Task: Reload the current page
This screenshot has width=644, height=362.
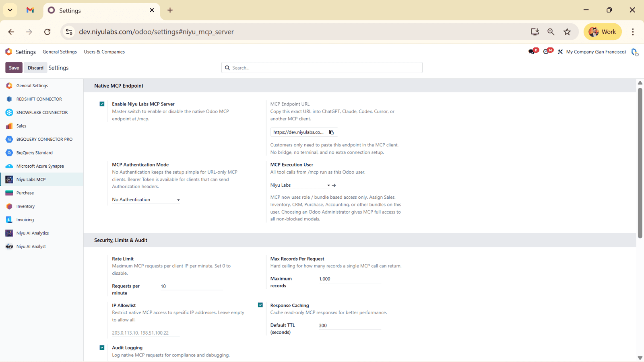Action: [x=47, y=32]
